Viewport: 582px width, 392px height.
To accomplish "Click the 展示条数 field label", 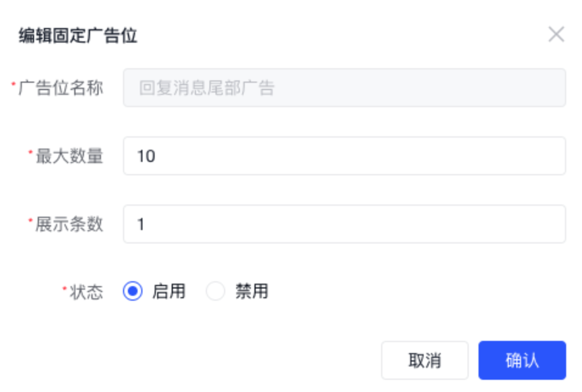I will pyautogui.click(x=69, y=225).
